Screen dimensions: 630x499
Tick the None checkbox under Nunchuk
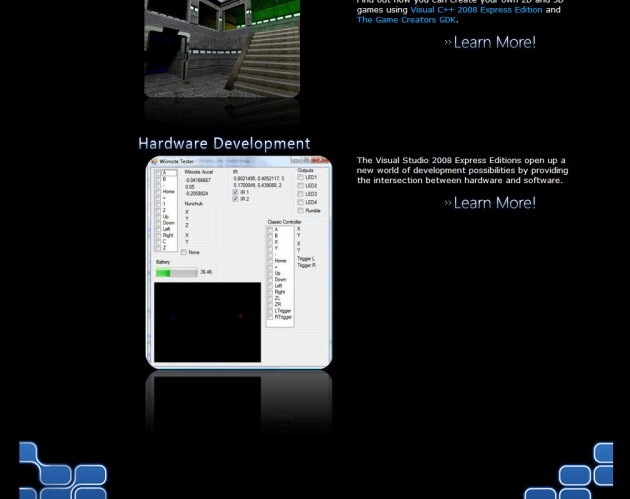[x=184, y=252]
